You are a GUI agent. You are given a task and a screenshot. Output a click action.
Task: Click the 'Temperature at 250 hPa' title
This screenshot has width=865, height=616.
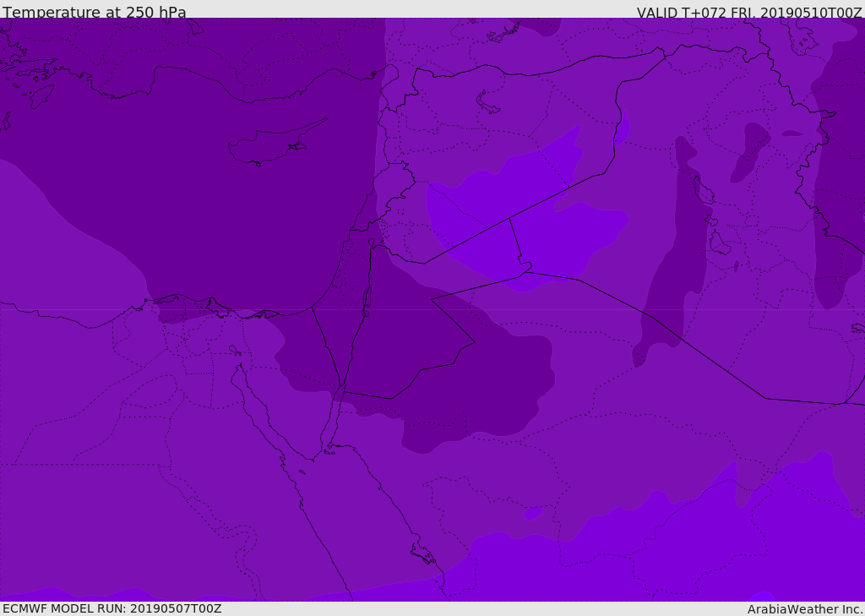point(95,12)
